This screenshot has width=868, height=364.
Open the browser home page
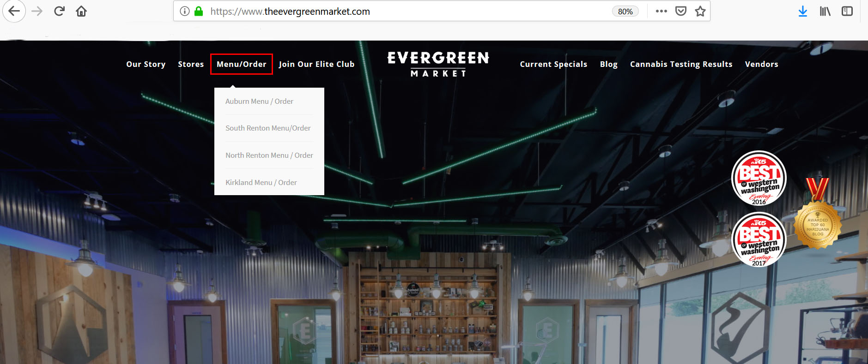point(81,11)
